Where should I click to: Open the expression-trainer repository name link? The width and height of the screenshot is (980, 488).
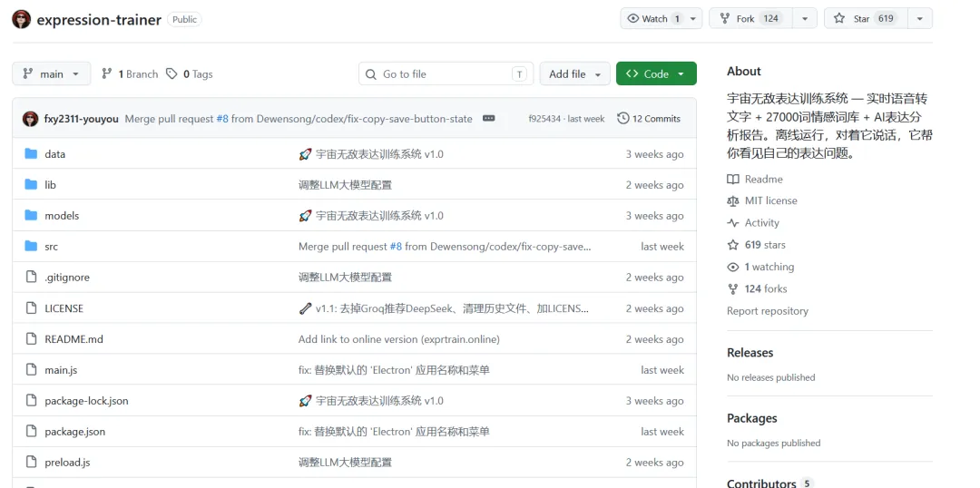(99, 19)
